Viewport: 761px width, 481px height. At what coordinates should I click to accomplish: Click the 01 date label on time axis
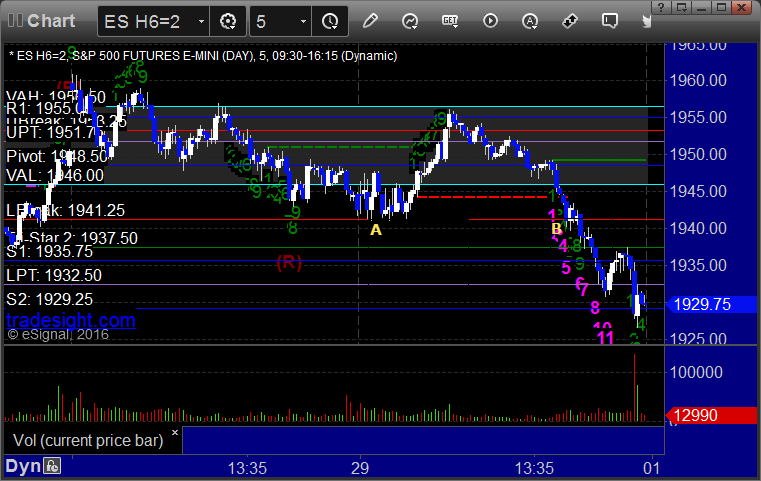pyautogui.click(x=652, y=468)
